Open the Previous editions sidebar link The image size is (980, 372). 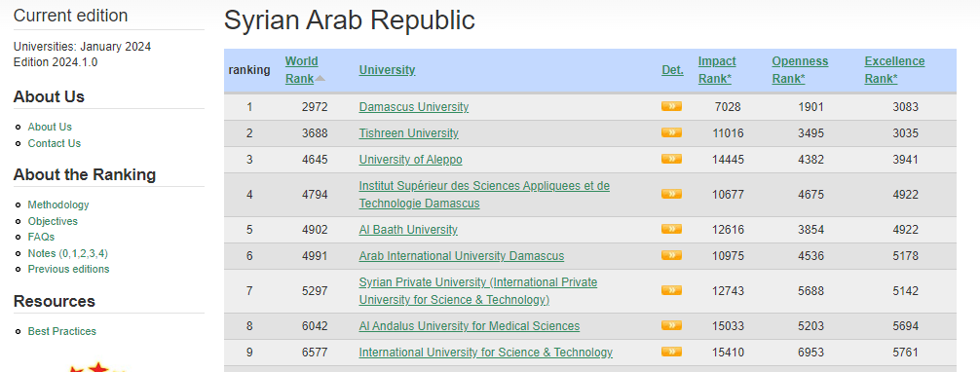coord(68,269)
